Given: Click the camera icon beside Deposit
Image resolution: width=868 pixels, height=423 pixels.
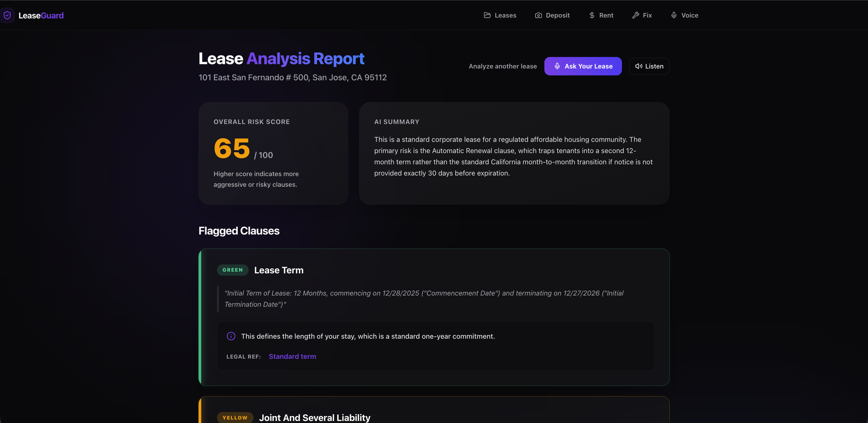Looking at the screenshot, I should pyautogui.click(x=538, y=15).
